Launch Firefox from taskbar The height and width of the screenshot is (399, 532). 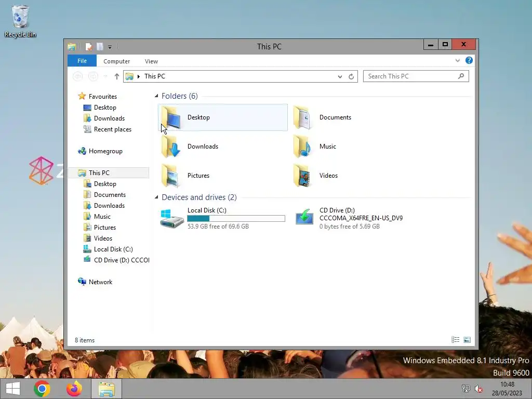pos(74,389)
